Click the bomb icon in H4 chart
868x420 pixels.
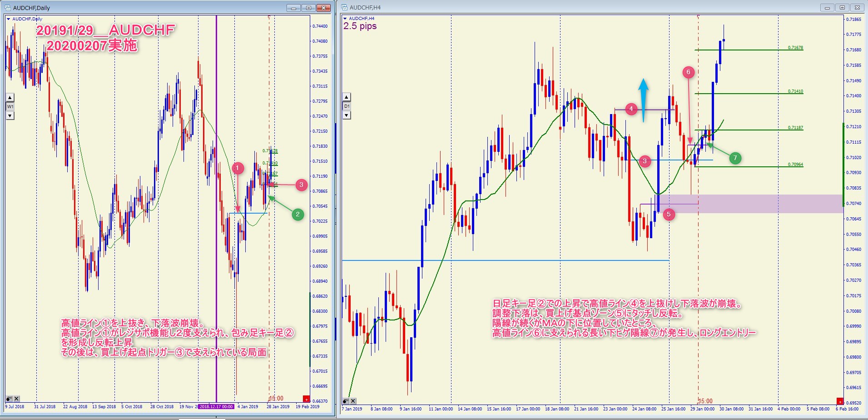(x=346, y=401)
